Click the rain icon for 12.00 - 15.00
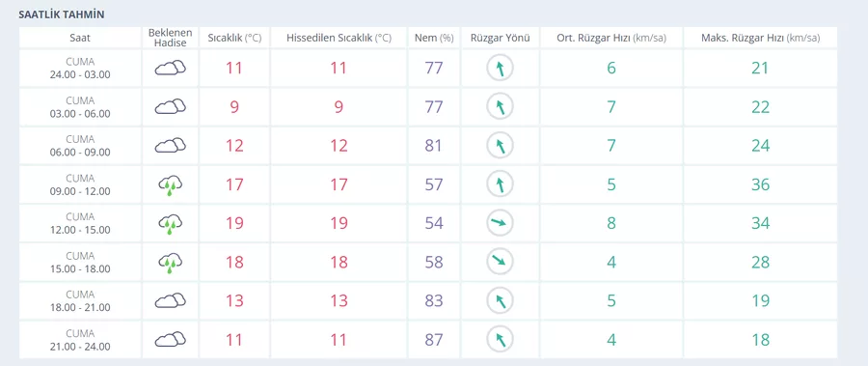This screenshot has width=868, height=366. coord(170,223)
